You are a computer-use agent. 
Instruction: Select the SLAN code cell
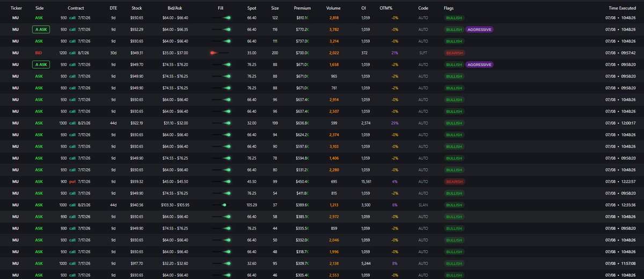(423, 205)
